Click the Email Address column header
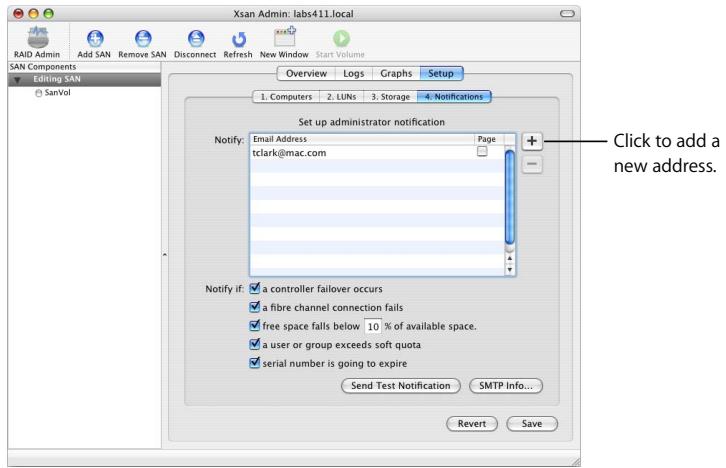Viewport: 726px width, 468px height. click(x=362, y=139)
